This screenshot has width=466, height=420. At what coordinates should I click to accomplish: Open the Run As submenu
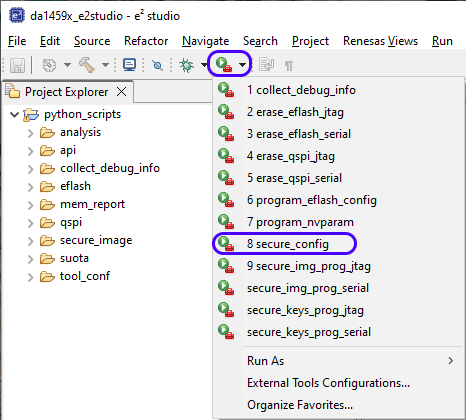pyautogui.click(x=338, y=361)
